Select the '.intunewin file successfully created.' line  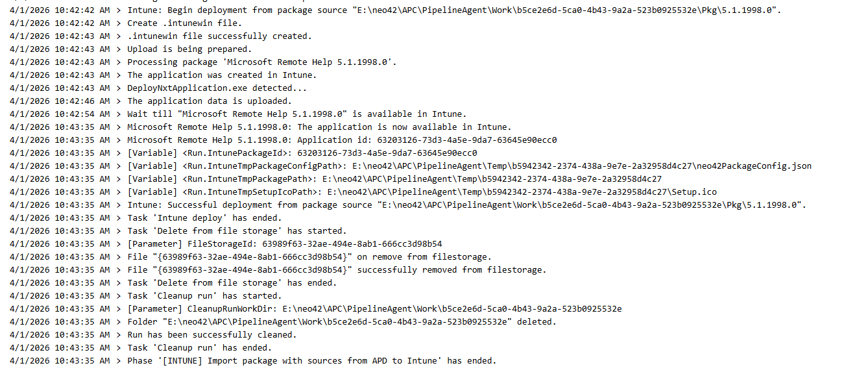(x=219, y=36)
